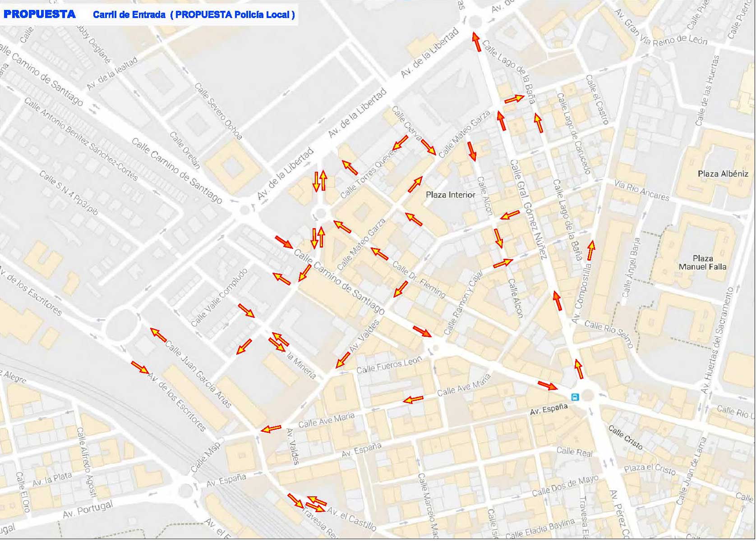
Task: Click the 'Calle Gral. Gómez Núñez' label
Action: (x=528, y=210)
